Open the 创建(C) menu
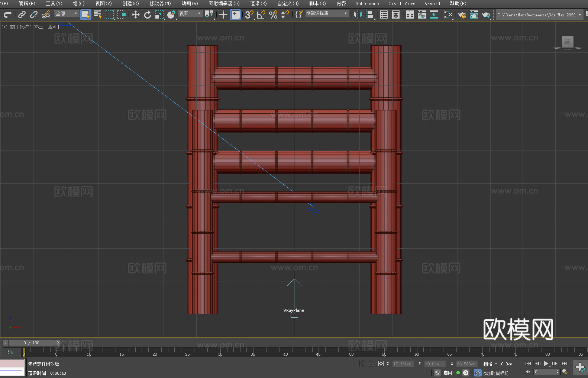Viewport: 588px width, 378px height. coord(130,3)
